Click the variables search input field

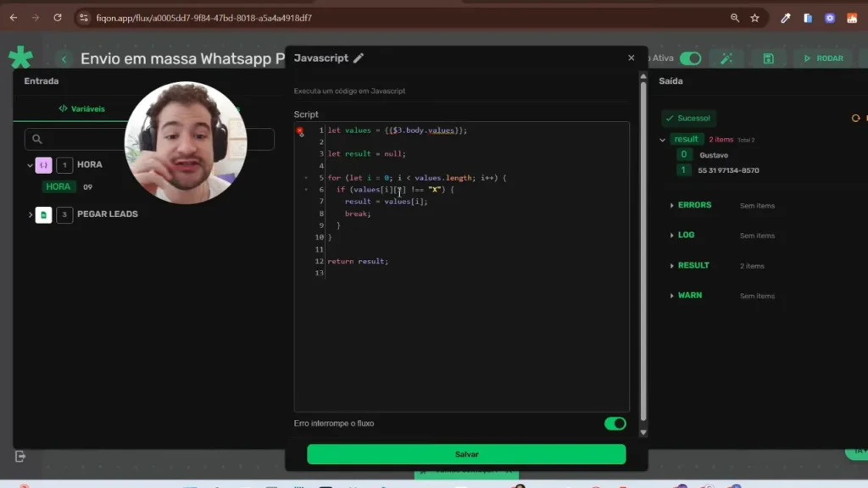coord(85,139)
